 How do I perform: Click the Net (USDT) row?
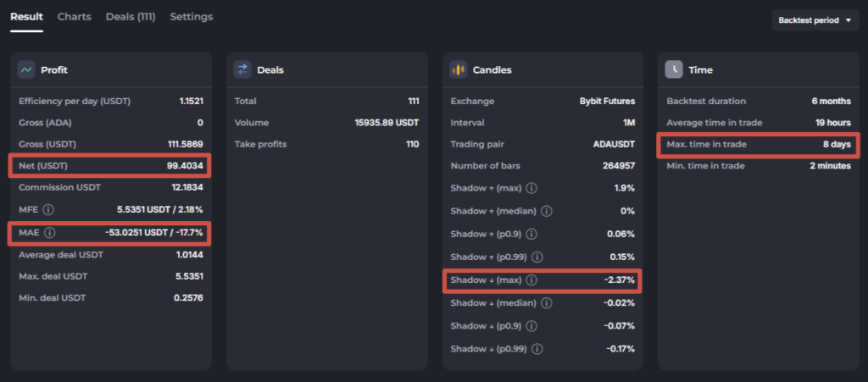click(x=109, y=166)
